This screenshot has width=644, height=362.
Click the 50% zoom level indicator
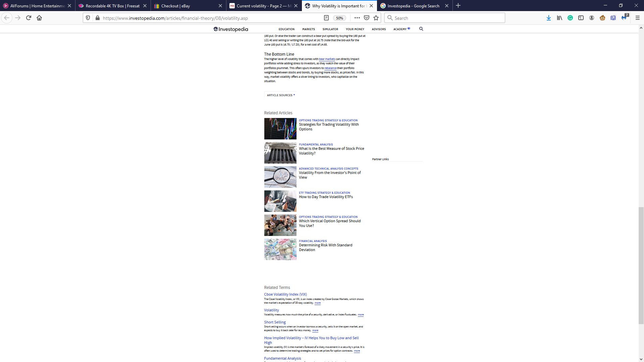(x=339, y=18)
